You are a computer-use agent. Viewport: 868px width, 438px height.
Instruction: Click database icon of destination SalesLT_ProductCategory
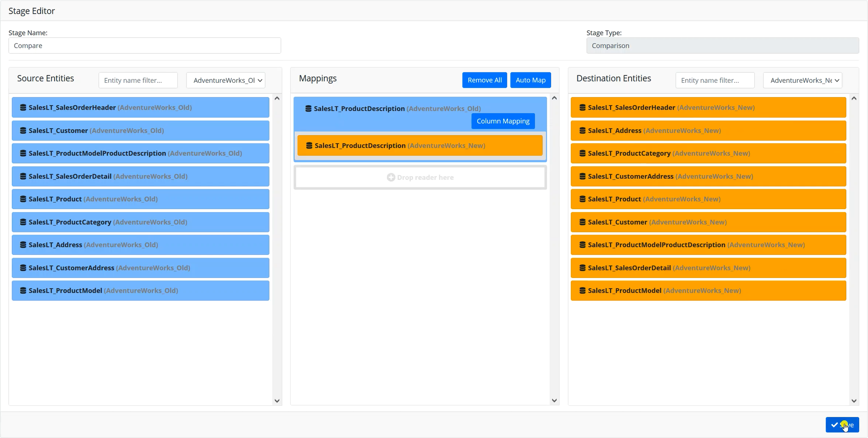point(582,153)
